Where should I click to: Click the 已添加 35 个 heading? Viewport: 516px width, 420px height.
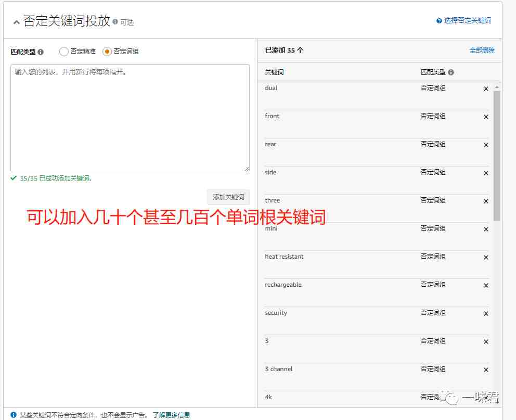284,50
